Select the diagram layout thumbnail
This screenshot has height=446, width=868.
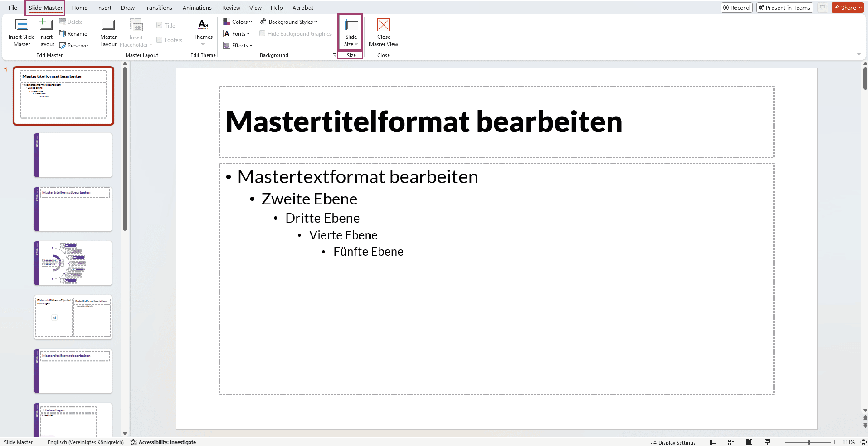click(x=73, y=263)
